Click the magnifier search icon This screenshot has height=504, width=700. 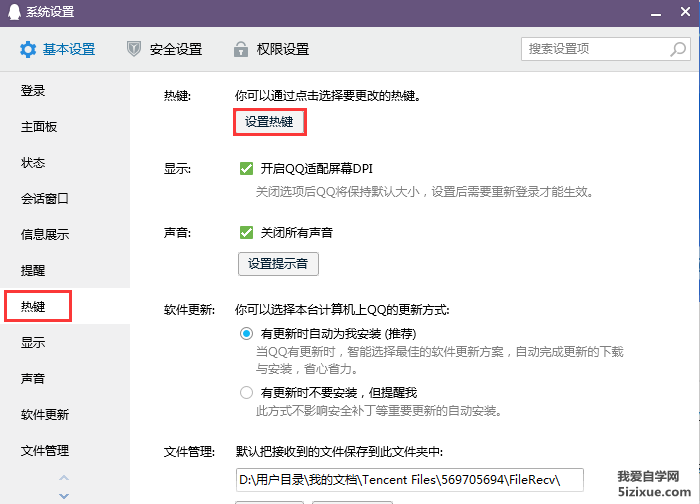pyautogui.click(x=678, y=49)
